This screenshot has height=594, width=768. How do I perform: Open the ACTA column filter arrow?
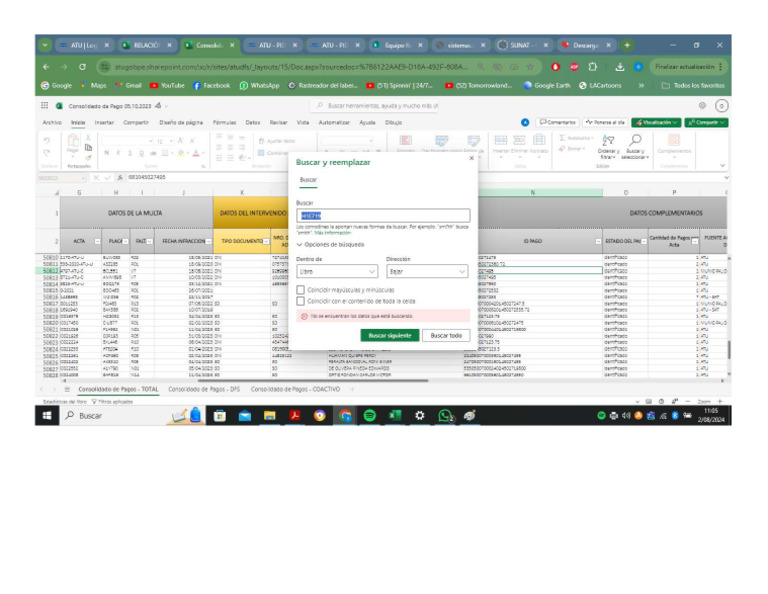97,241
